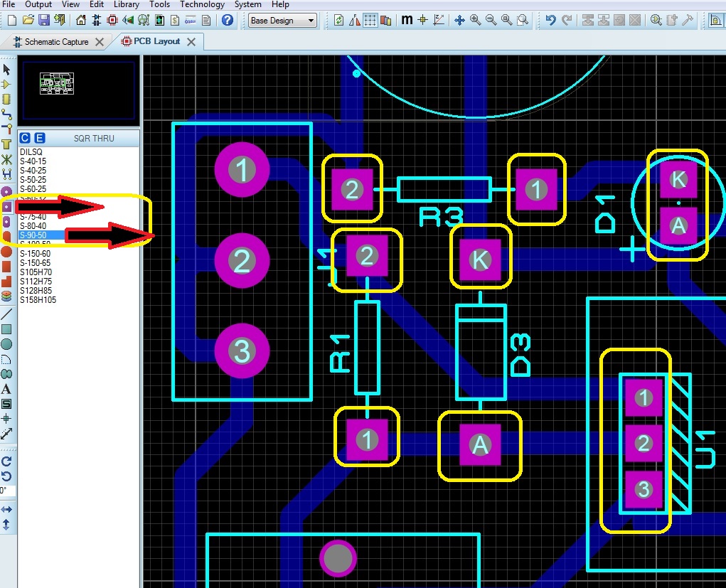Screen dimensions: 726x588
Task: Toggle metric units with the m icon
Action: click(407, 20)
